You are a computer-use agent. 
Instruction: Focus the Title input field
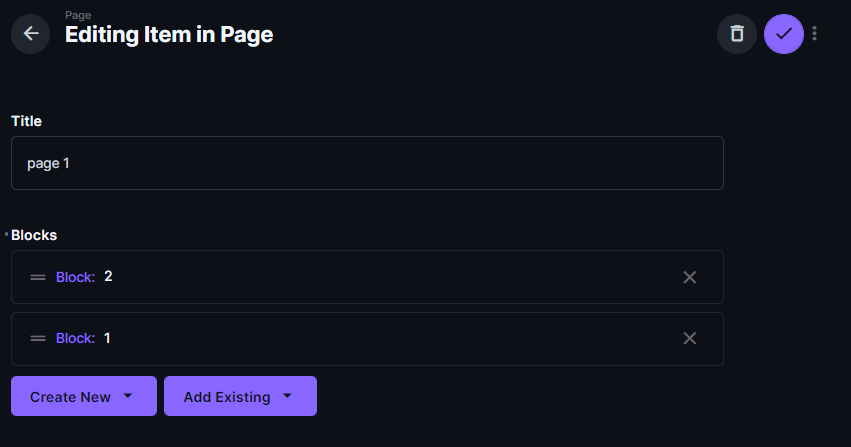point(367,163)
